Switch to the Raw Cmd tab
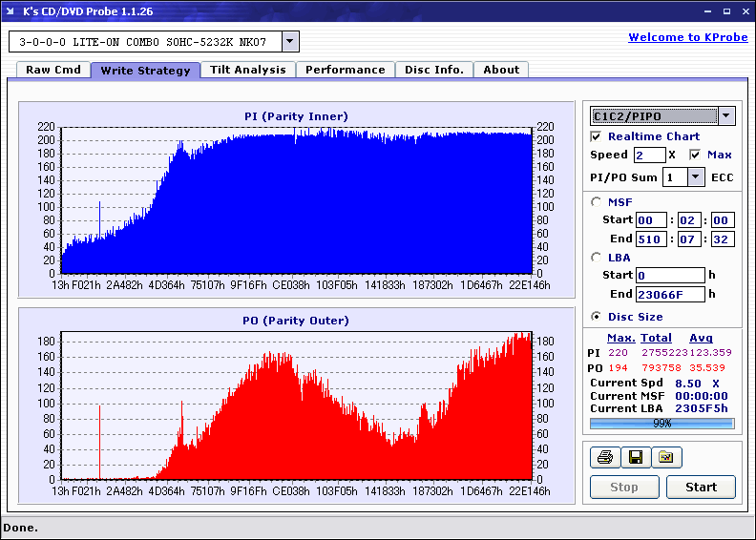This screenshot has height=540, width=756. (53, 70)
